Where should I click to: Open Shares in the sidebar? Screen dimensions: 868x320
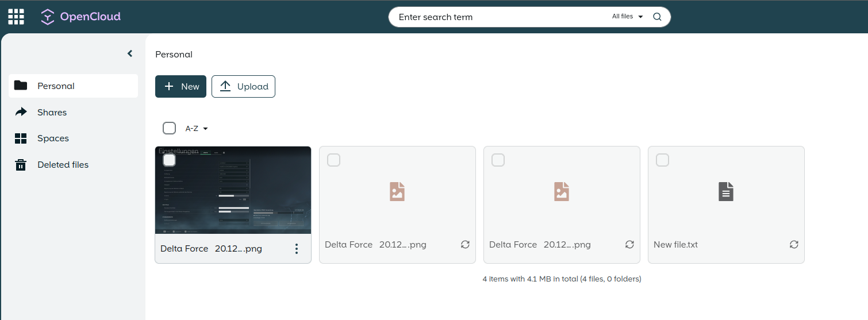[74, 112]
